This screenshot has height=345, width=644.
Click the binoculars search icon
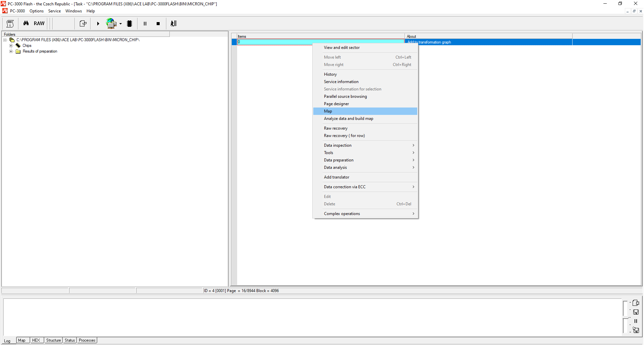(x=26, y=23)
